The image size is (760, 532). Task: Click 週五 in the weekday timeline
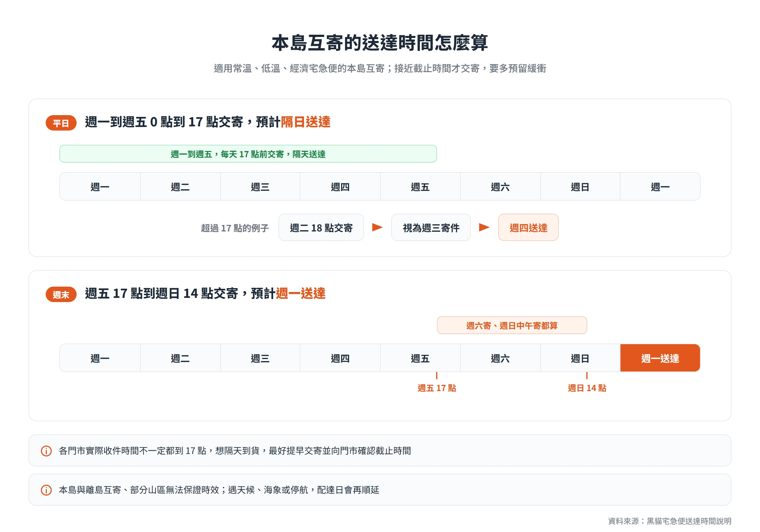pyautogui.click(x=420, y=187)
